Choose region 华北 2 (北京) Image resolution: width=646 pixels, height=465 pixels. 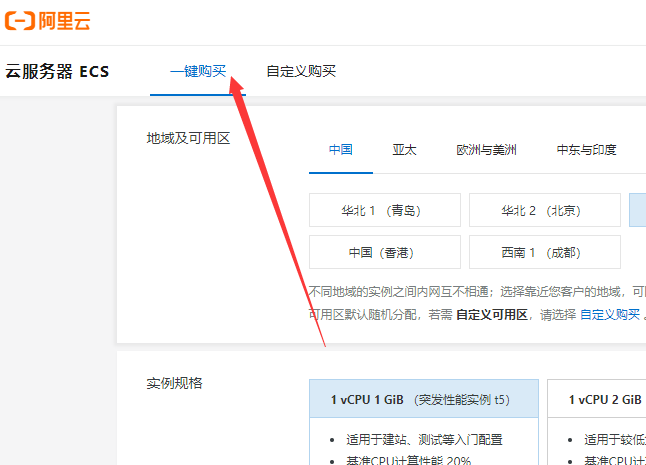tap(545, 210)
